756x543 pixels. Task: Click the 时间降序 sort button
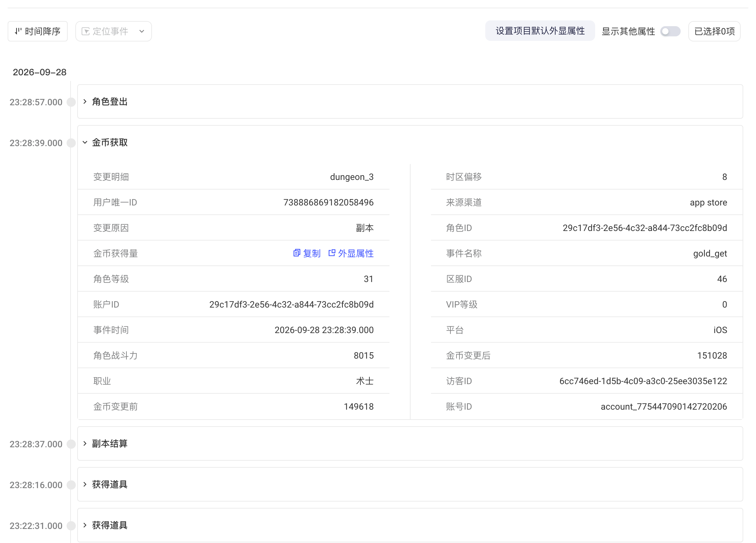[x=38, y=31]
